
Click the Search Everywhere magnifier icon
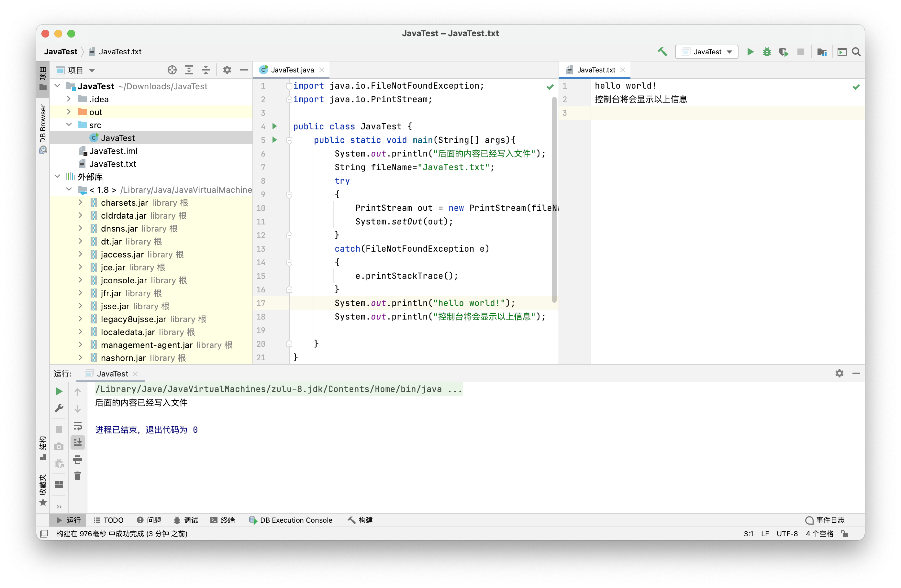[856, 52]
